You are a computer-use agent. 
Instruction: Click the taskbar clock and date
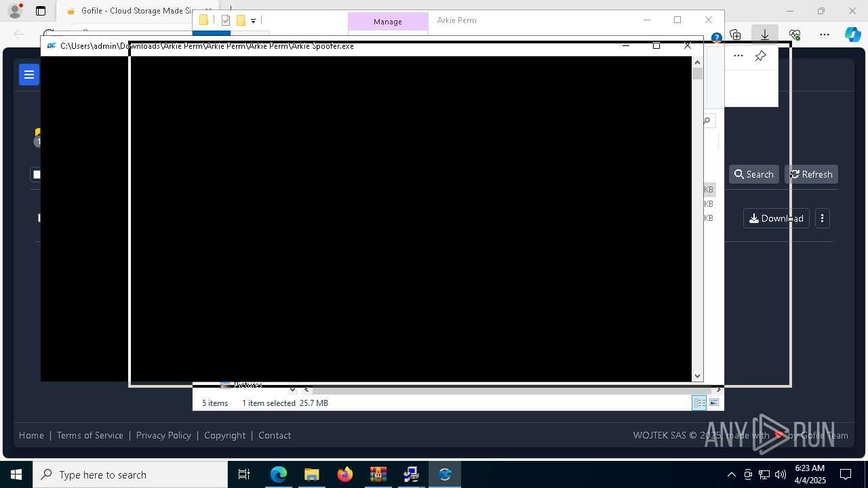pyautogui.click(x=810, y=474)
